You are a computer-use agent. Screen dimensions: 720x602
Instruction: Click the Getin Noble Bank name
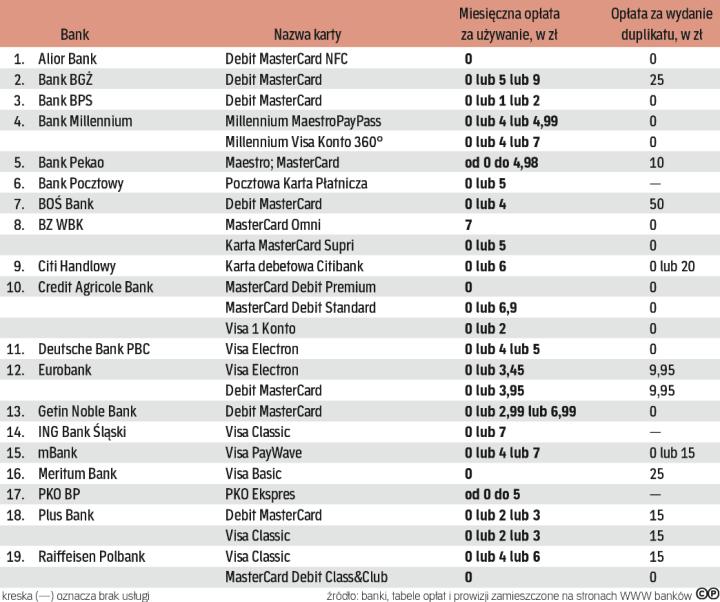pos(87,411)
